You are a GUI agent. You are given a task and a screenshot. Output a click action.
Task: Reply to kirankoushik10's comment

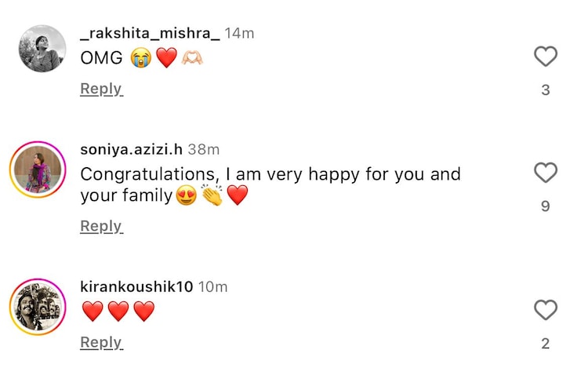click(x=101, y=342)
